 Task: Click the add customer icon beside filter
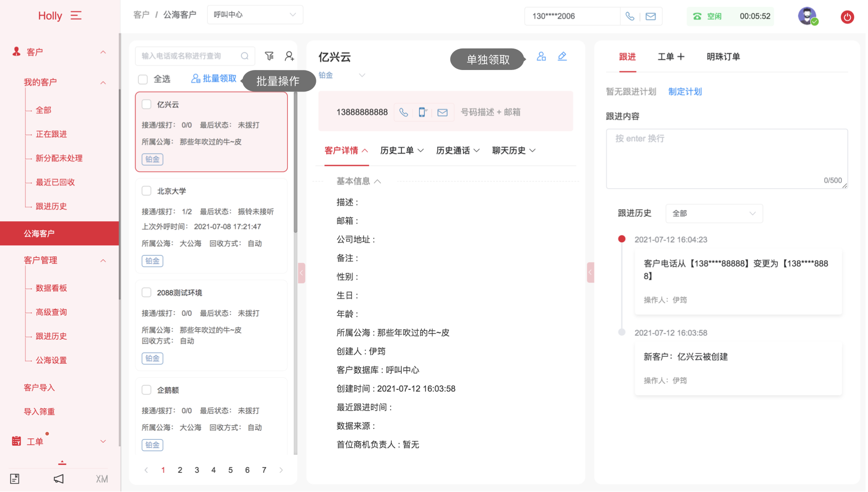[289, 56]
